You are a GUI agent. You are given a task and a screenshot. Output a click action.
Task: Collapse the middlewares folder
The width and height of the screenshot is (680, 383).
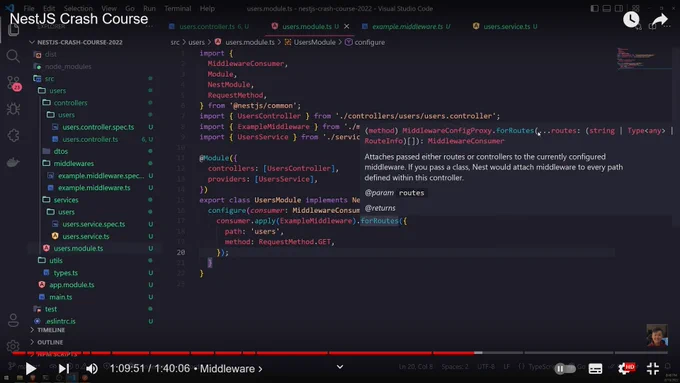pos(73,164)
